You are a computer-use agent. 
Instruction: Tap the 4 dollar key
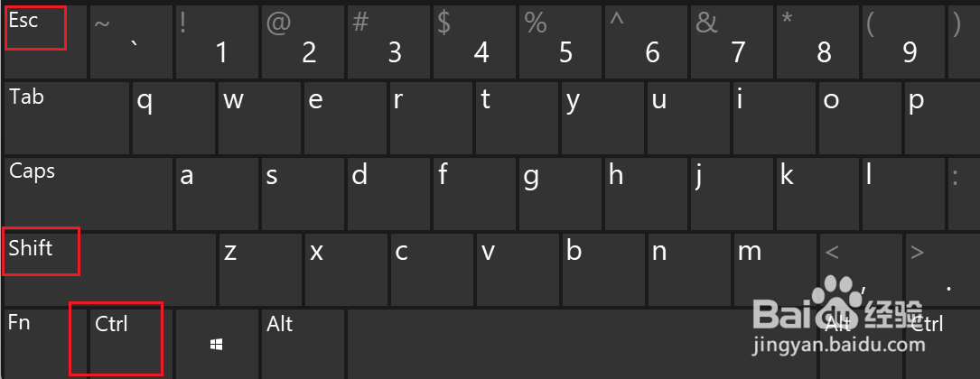tap(474, 42)
